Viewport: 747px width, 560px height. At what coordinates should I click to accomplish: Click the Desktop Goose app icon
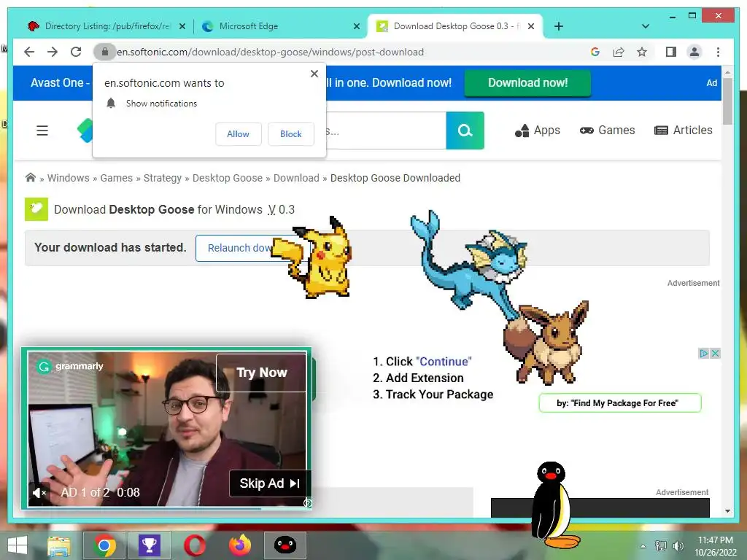pos(36,209)
